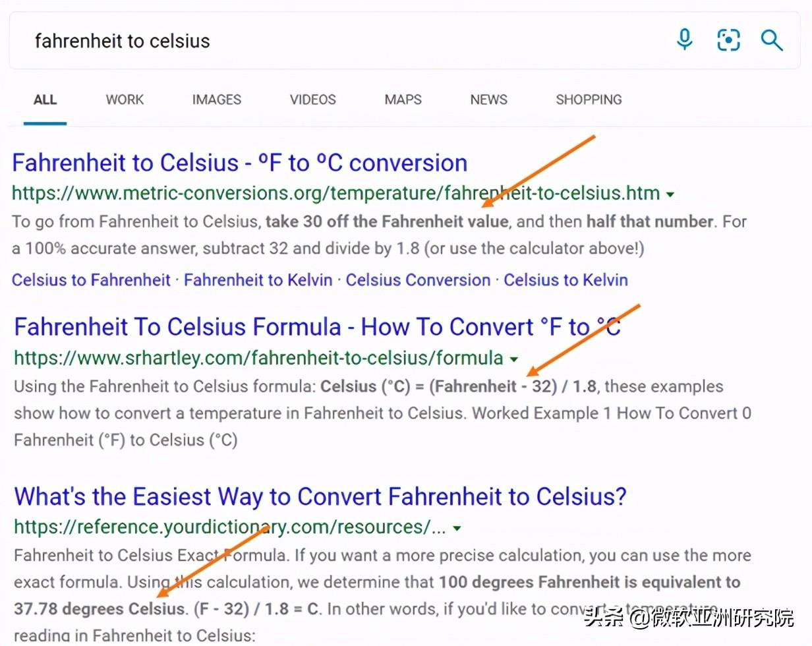Open Fahrenheit to Celsius conversion result
This screenshot has height=646, width=812.
pos(240,163)
